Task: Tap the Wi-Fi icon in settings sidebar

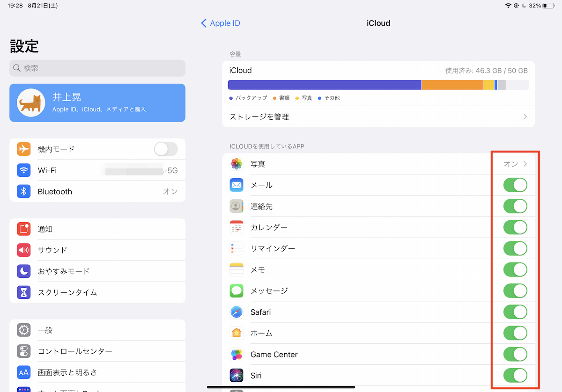Action: (24, 170)
